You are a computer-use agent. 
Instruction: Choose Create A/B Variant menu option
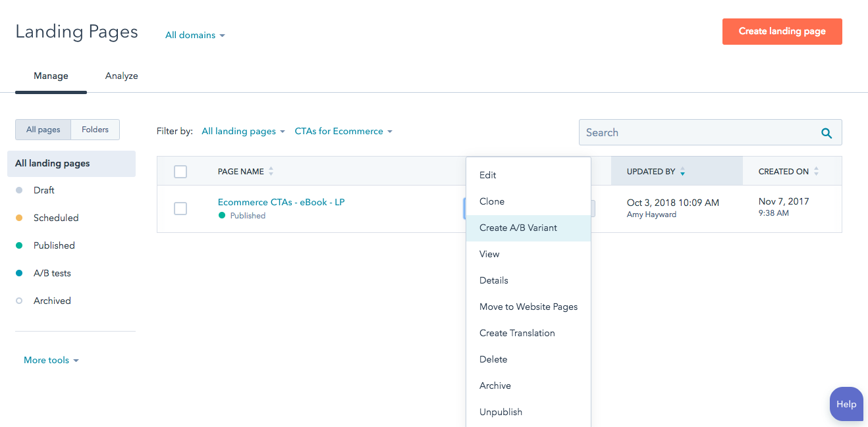click(519, 228)
